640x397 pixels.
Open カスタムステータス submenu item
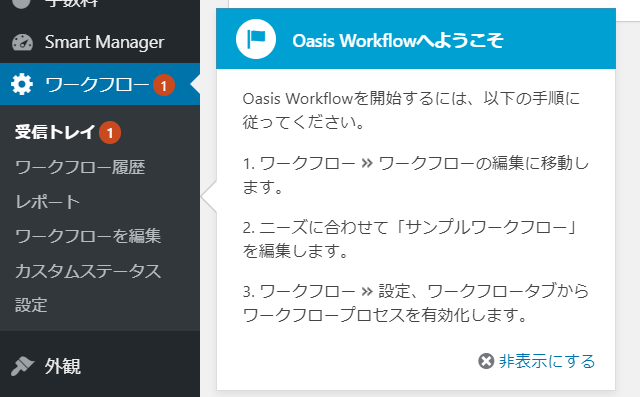click(88, 271)
